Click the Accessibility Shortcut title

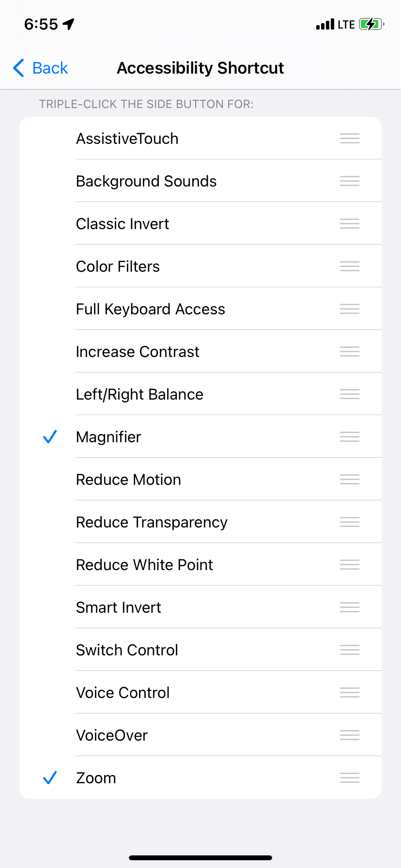pos(200,68)
